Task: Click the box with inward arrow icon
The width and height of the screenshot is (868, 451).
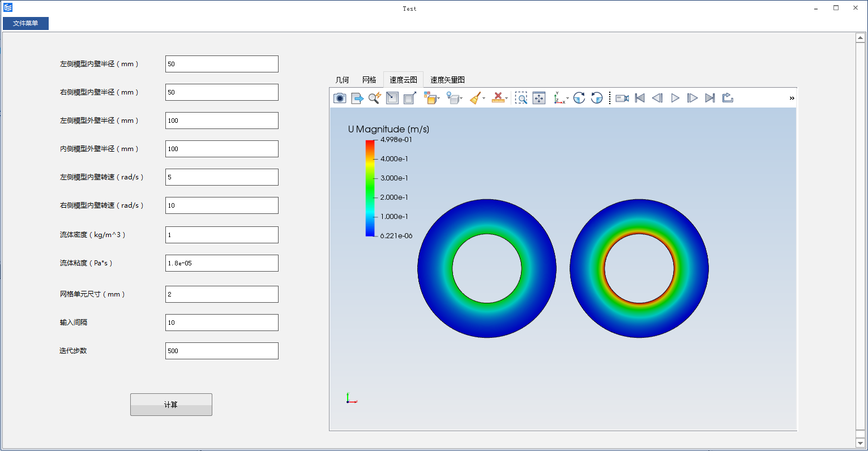Action: 392,98
